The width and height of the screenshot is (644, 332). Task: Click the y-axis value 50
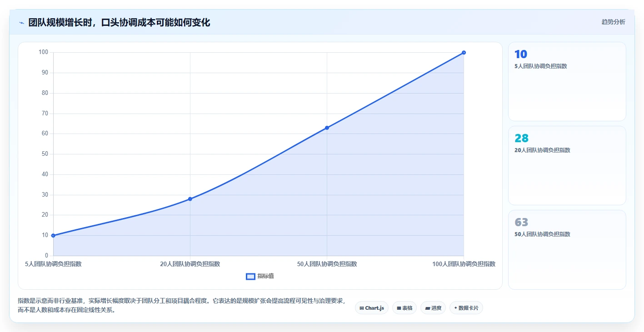point(45,154)
